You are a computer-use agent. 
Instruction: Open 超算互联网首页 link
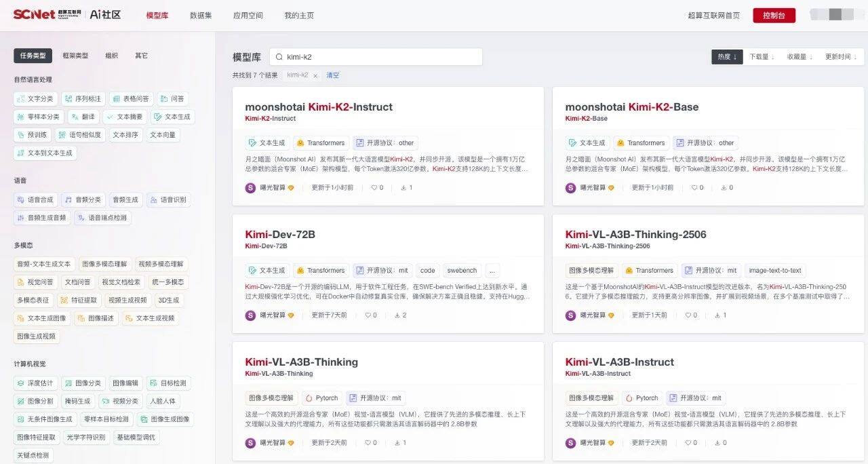pos(713,15)
